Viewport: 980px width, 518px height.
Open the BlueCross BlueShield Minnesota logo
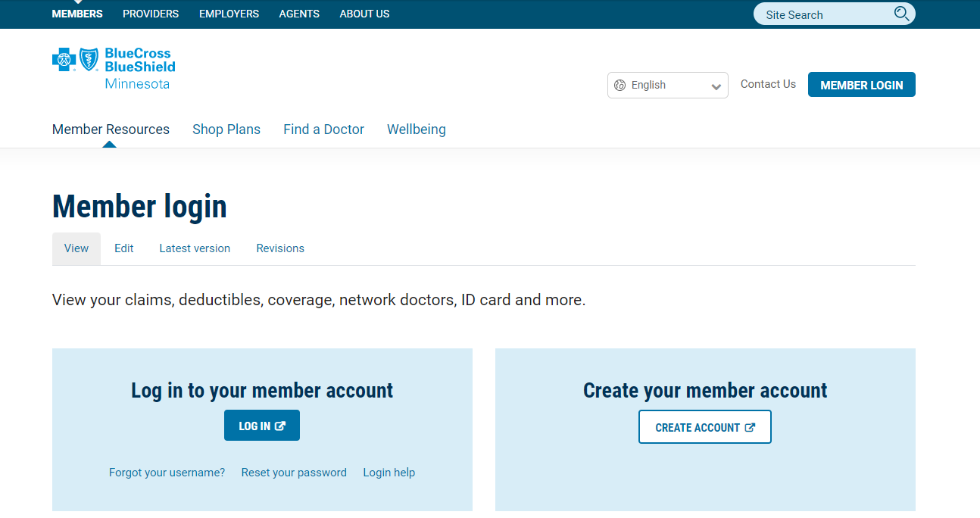(114, 68)
